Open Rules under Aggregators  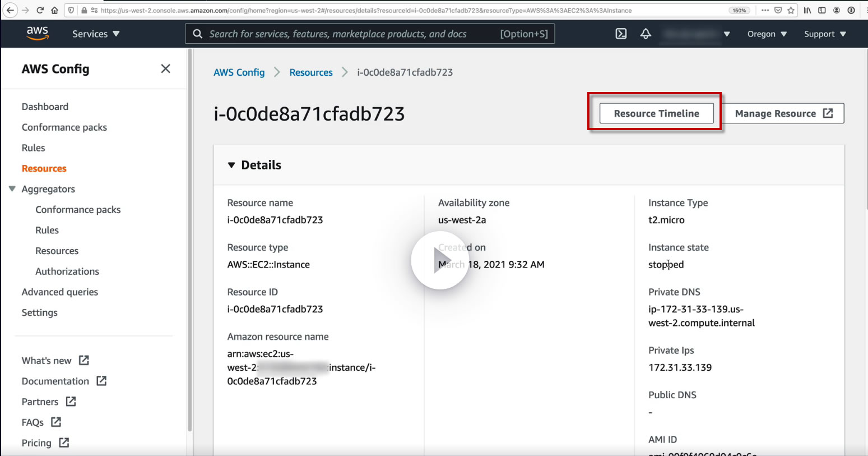coord(47,230)
